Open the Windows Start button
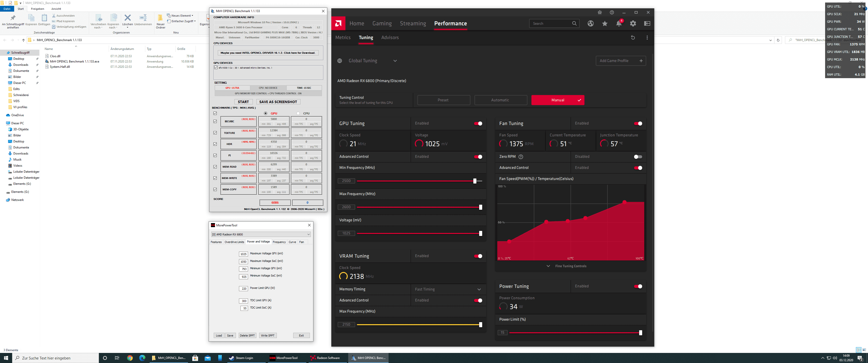 pyautogui.click(x=6, y=358)
